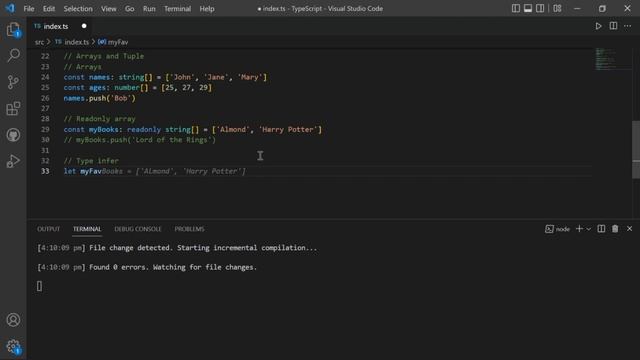Click the 'ages' variable on line 25
The height and width of the screenshot is (360, 640).
(x=98, y=88)
